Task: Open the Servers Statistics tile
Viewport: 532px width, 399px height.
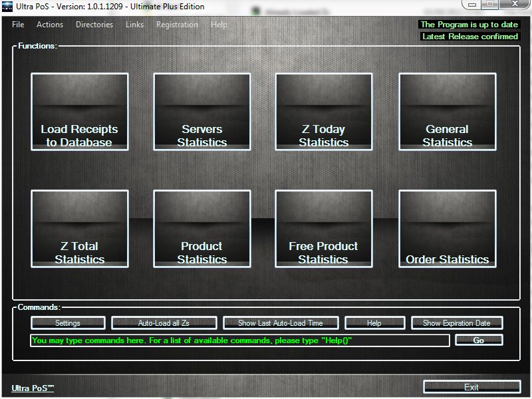Action: pyautogui.click(x=202, y=112)
